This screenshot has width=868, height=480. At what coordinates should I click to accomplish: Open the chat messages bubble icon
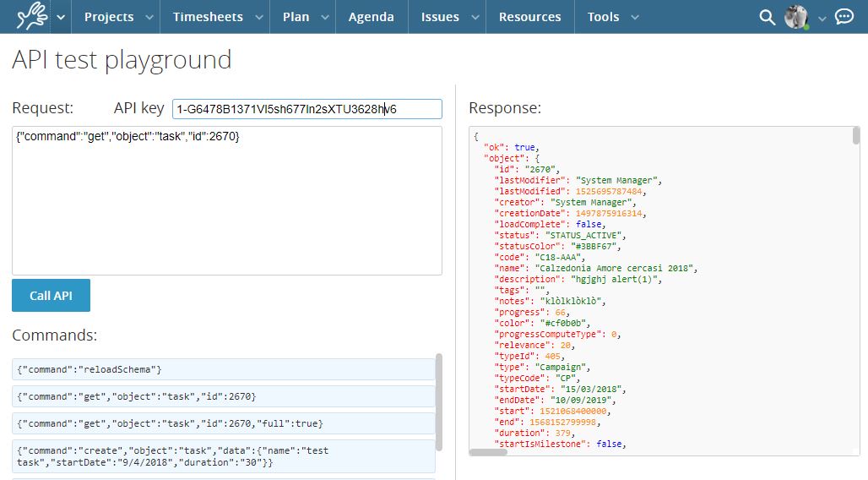[844, 17]
